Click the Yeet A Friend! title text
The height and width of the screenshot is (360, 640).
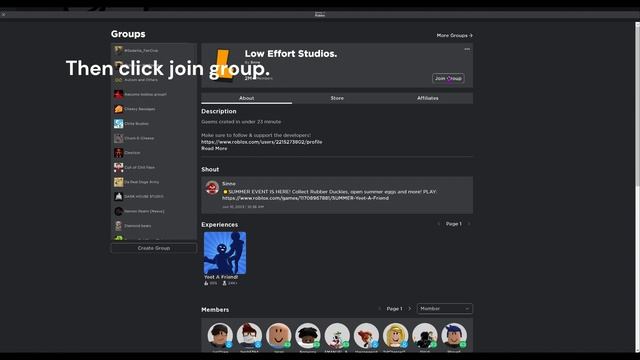click(x=221, y=277)
